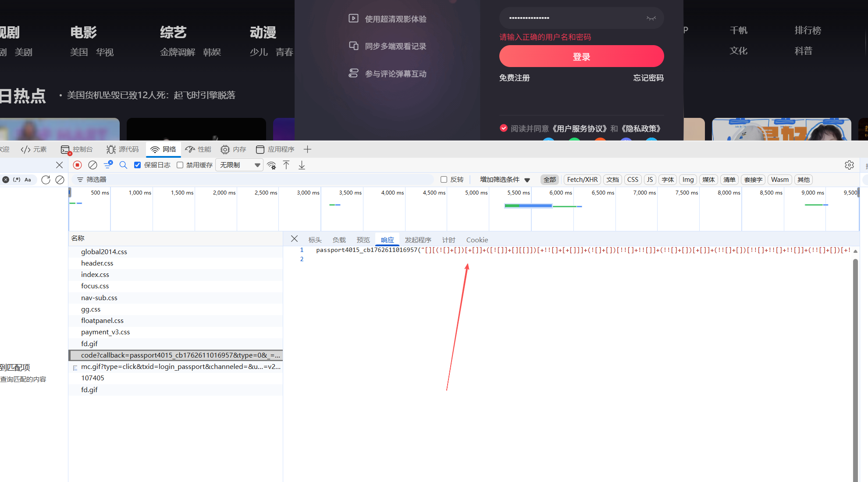
Task: Click the record network log icon
Action: point(77,165)
